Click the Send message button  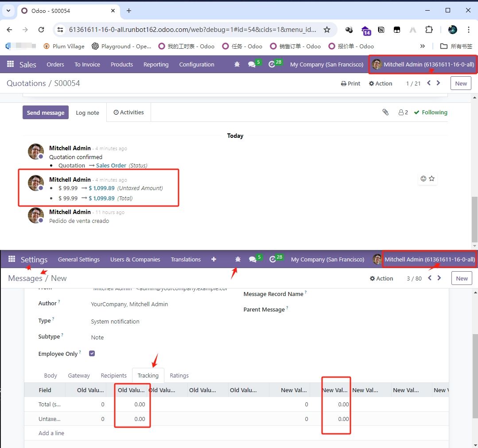coord(46,113)
